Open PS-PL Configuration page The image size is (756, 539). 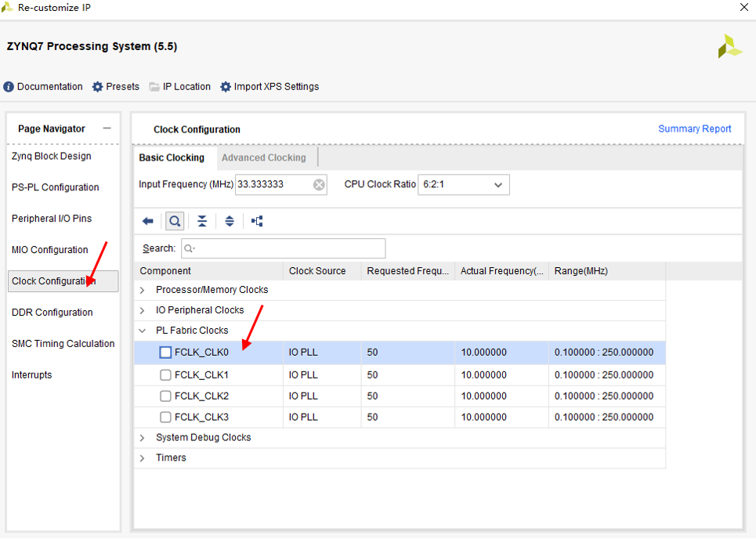pos(56,187)
